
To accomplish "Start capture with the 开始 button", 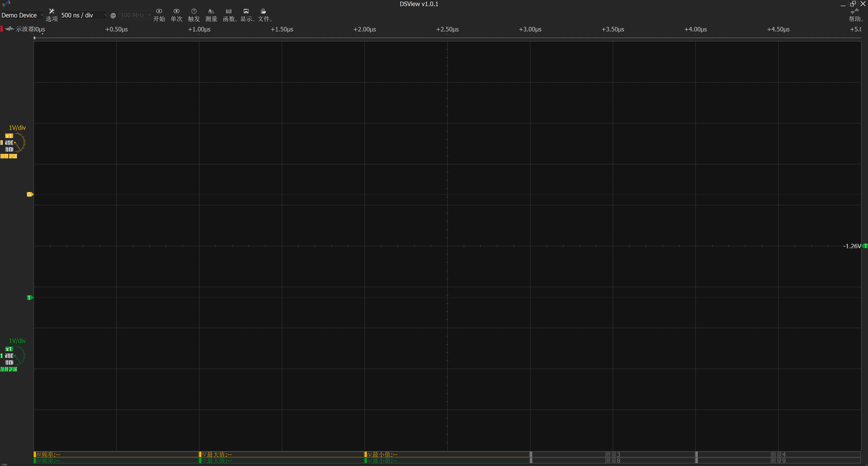I will [x=159, y=15].
